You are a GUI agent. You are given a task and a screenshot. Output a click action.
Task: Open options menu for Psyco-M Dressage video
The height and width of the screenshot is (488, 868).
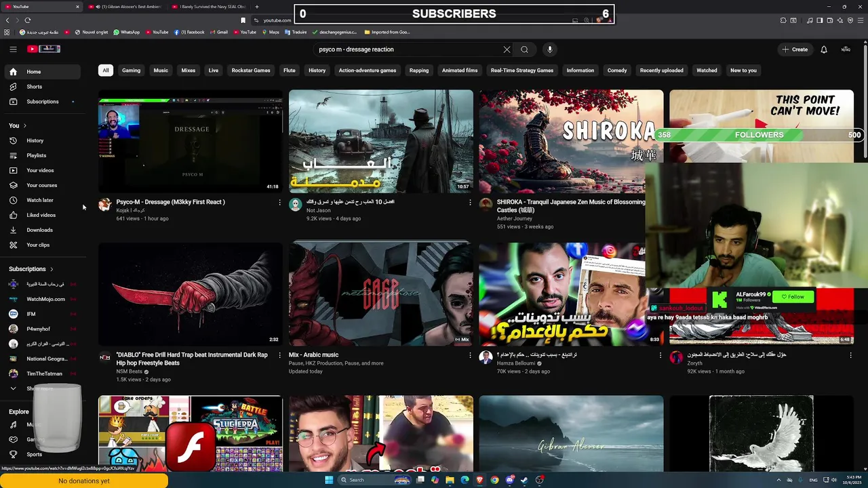(x=279, y=202)
